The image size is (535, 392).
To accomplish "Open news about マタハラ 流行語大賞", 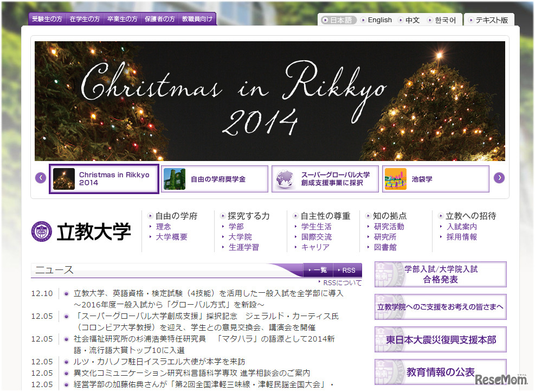I will coord(204,345).
